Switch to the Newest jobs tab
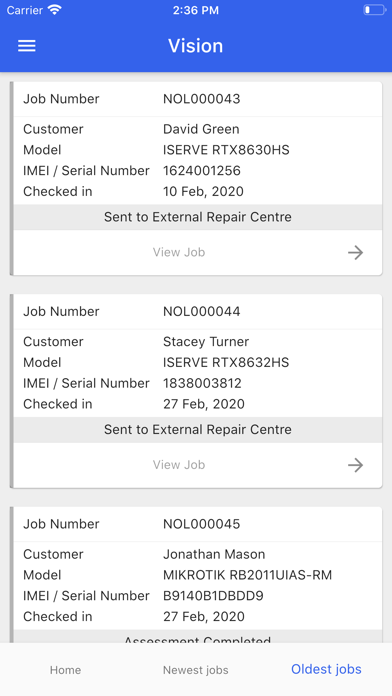Screen dimensions: 392x696 [196, 670]
